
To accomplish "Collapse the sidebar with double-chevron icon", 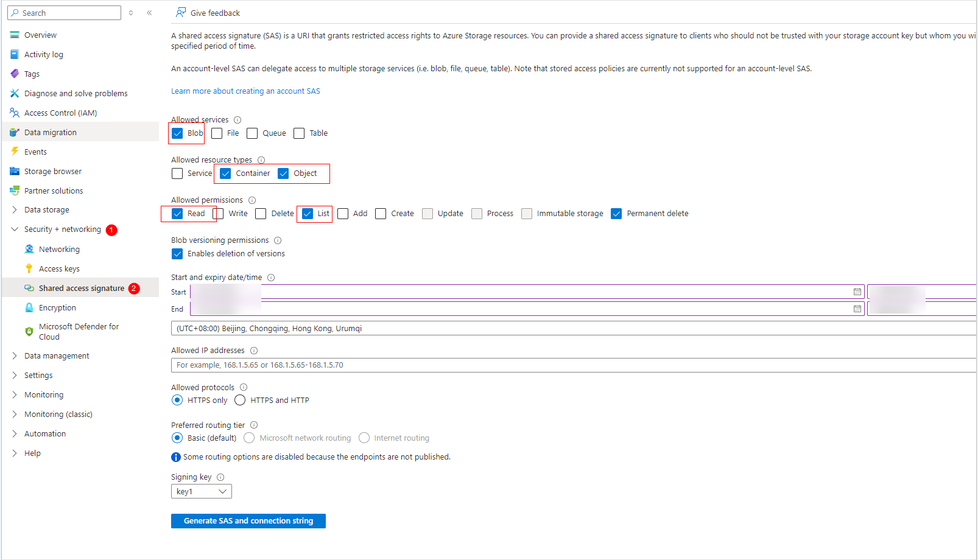I will click(149, 13).
